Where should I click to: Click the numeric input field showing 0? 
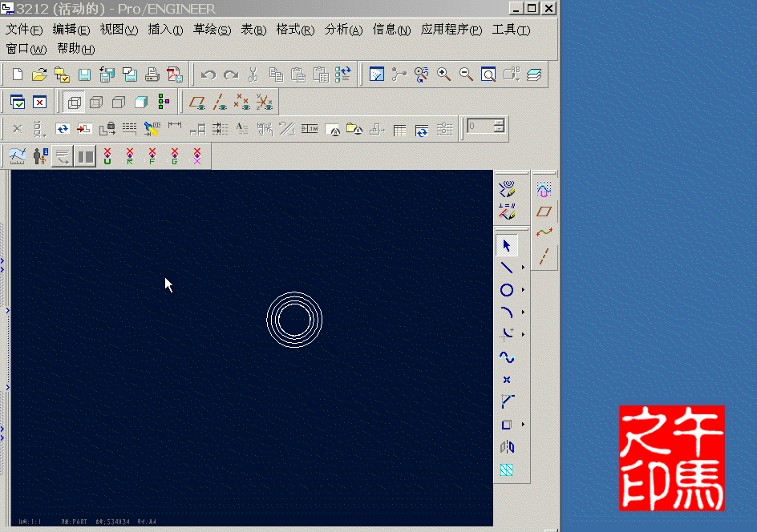pyautogui.click(x=480, y=127)
